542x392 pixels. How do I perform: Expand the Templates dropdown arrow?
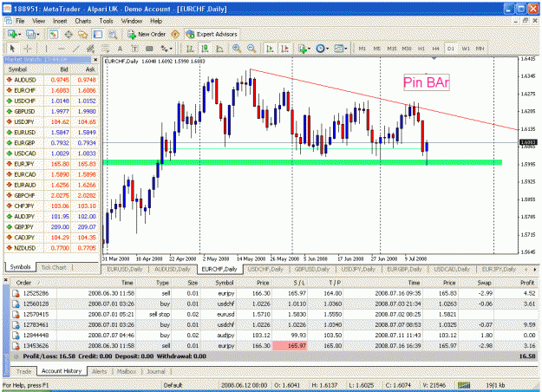tap(345, 49)
